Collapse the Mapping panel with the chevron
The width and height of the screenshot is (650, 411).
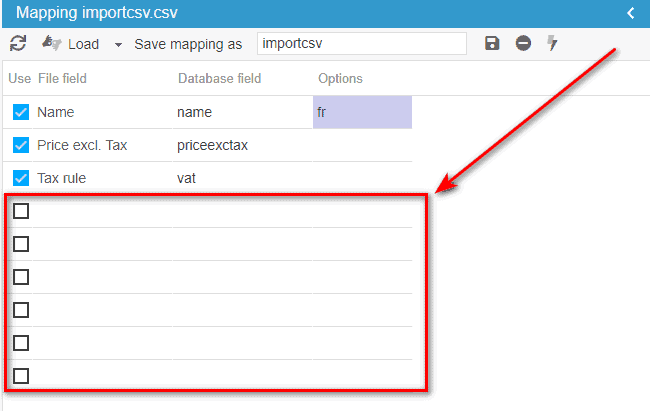click(630, 12)
